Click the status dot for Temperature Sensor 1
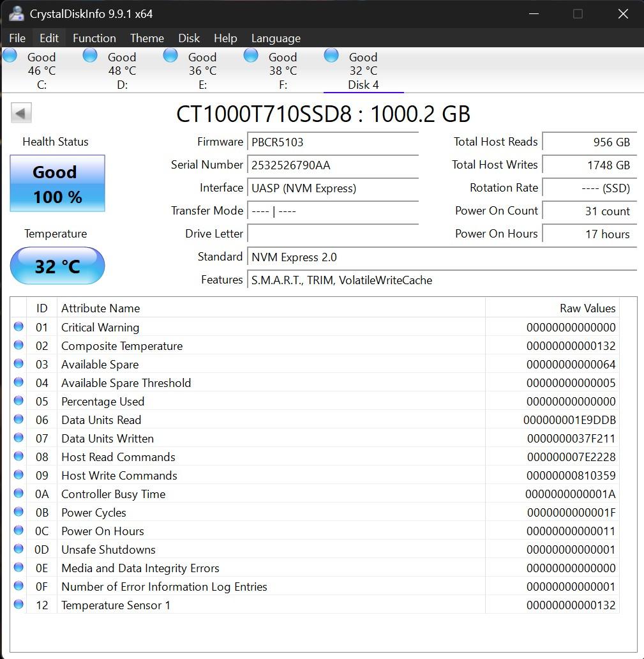Image resolution: width=644 pixels, height=659 pixels. [19, 604]
